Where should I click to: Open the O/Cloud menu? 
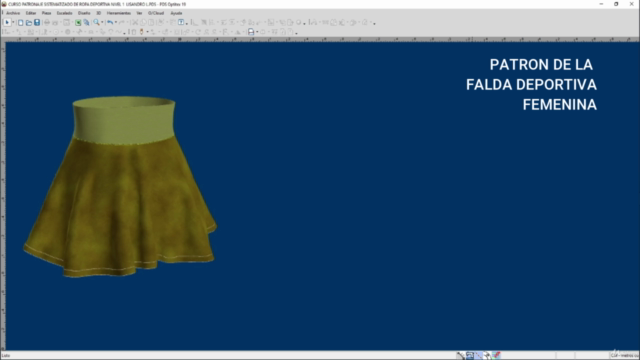[156, 13]
